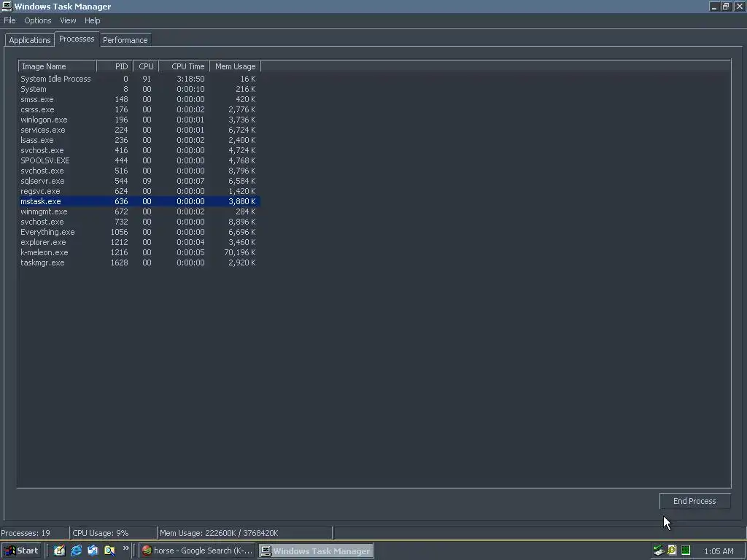This screenshot has width=747, height=560.
Task: Click the End Process button
Action: pos(694,501)
